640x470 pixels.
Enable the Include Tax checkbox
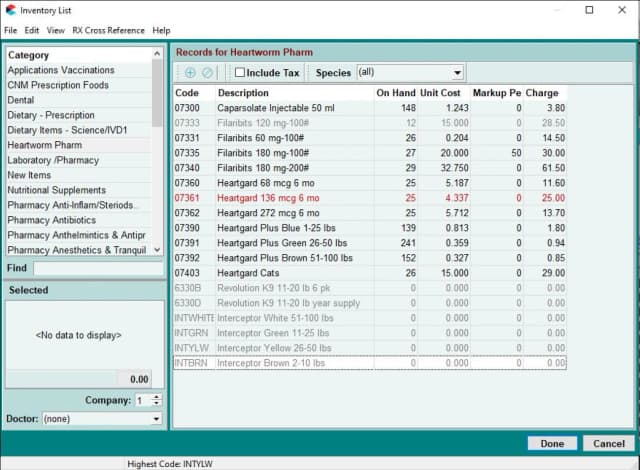(x=239, y=73)
